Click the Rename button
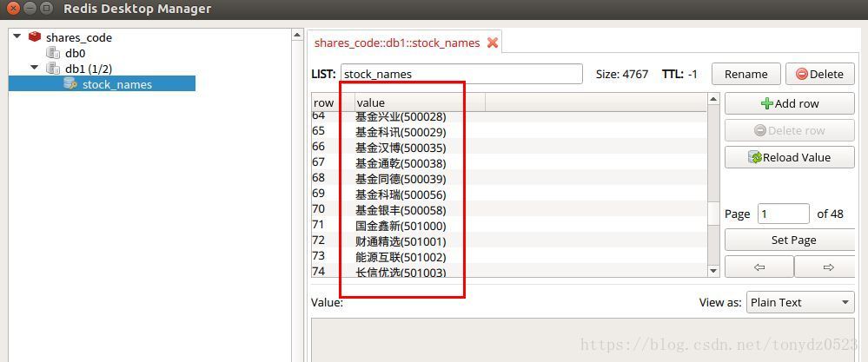The width and height of the screenshot is (868, 362). pos(745,74)
